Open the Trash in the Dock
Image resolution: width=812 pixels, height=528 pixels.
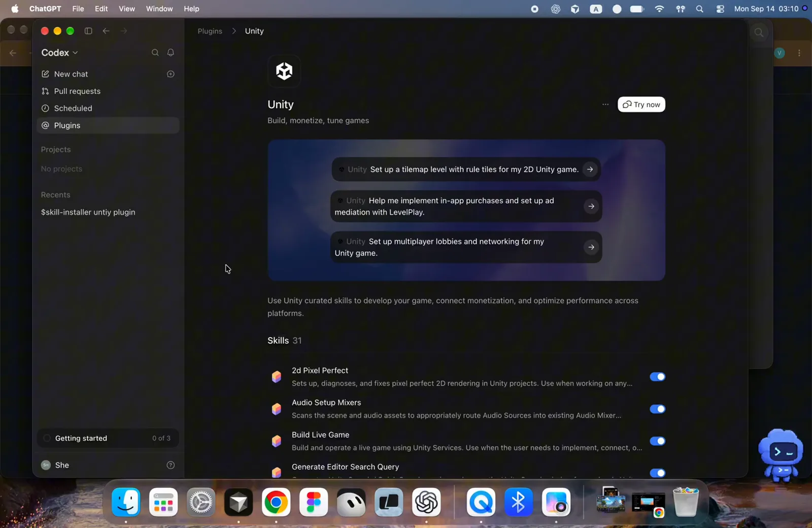click(x=686, y=502)
